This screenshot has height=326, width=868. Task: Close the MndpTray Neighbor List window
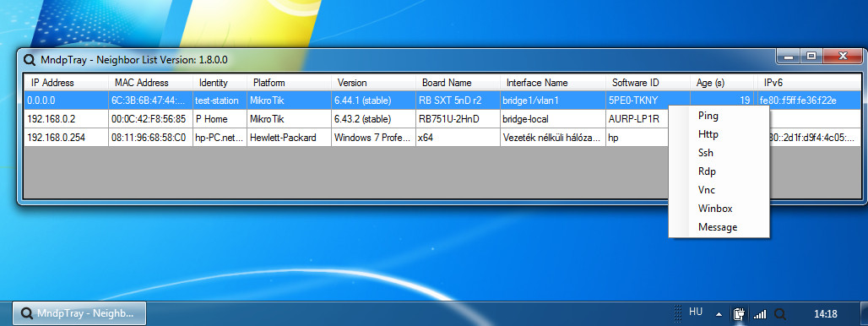point(843,56)
